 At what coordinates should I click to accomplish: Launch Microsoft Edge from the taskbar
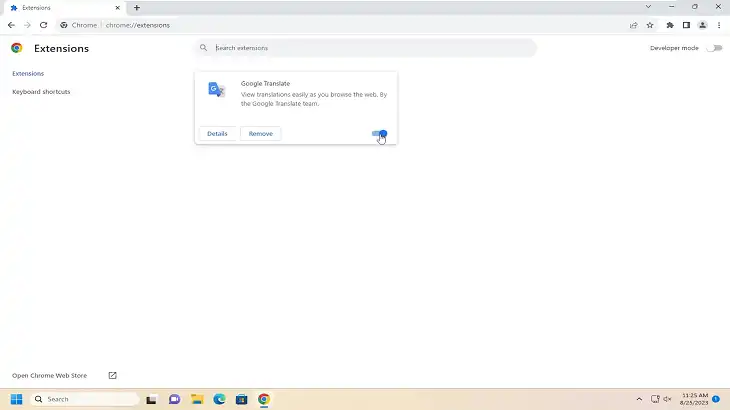tap(219, 399)
